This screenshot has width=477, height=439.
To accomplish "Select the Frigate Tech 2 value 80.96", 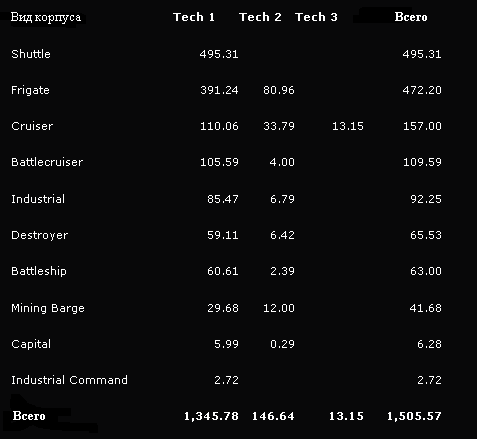I will click(279, 90).
